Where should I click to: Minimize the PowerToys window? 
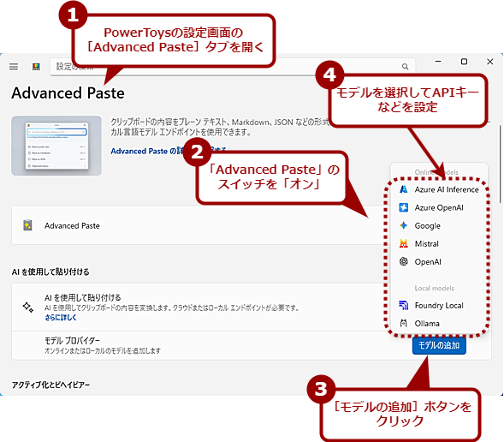(438, 61)
